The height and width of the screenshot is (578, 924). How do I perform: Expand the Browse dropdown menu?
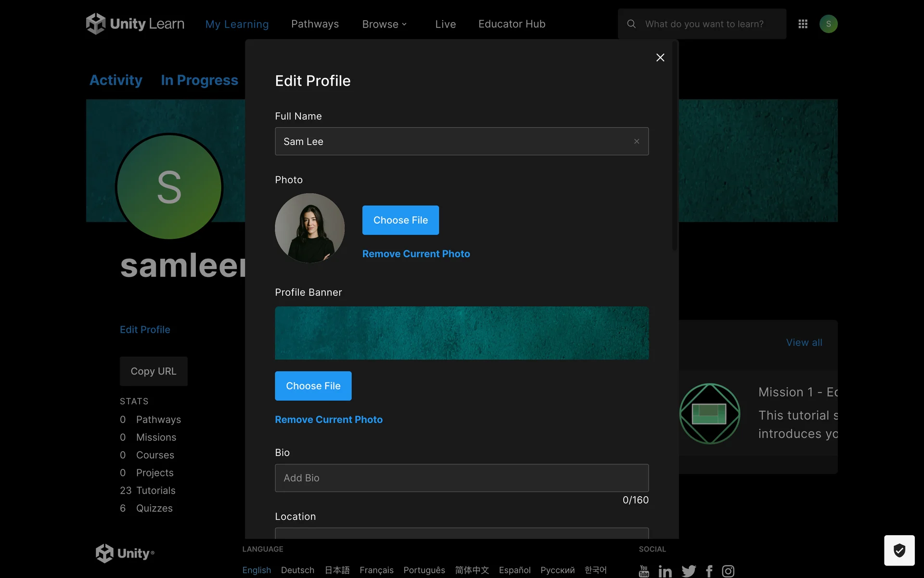[x=385, y=24]
